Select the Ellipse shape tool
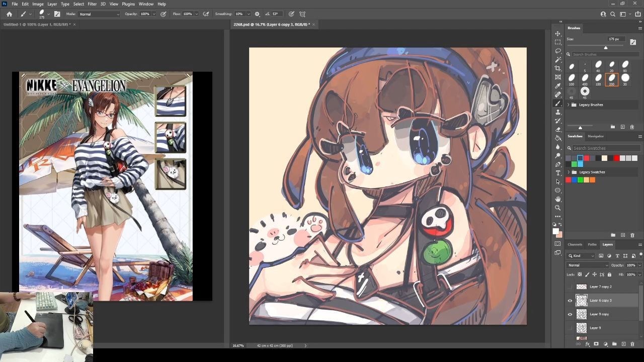The height and width of the screenshot is (362, 644). tap(557, 191)
